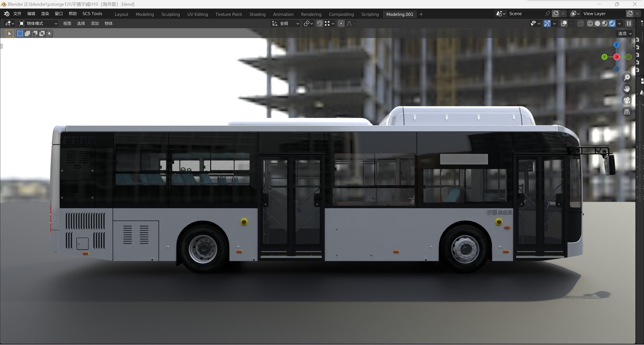Toggle proportional editing
The image size is (644, 345).
coord(341,23)
